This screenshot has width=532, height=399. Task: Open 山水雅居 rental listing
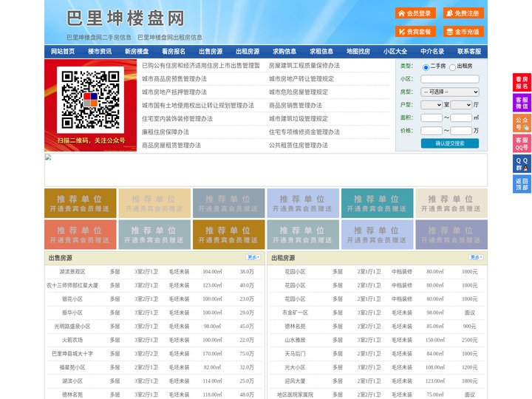click(x=295, y=340)
